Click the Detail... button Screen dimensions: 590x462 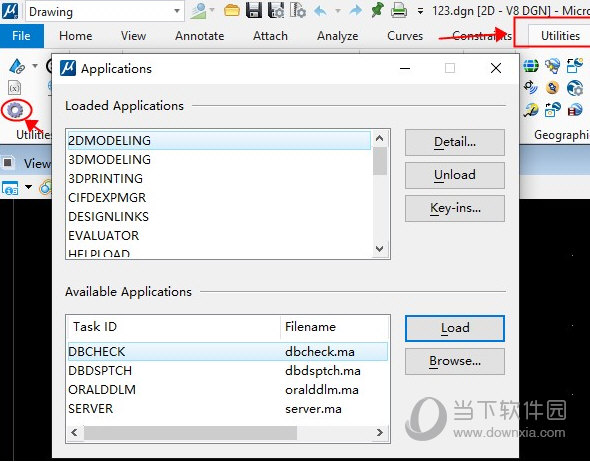pos(455,142)
